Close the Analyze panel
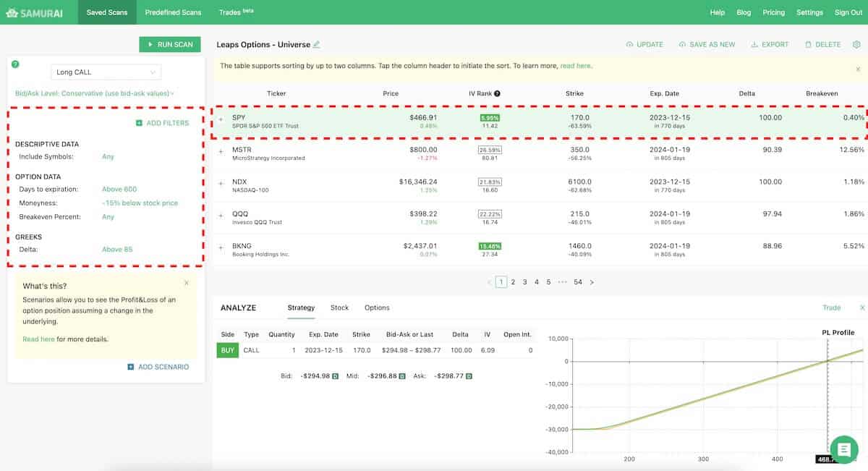This screenshot has height=471, width=868. 862,307
